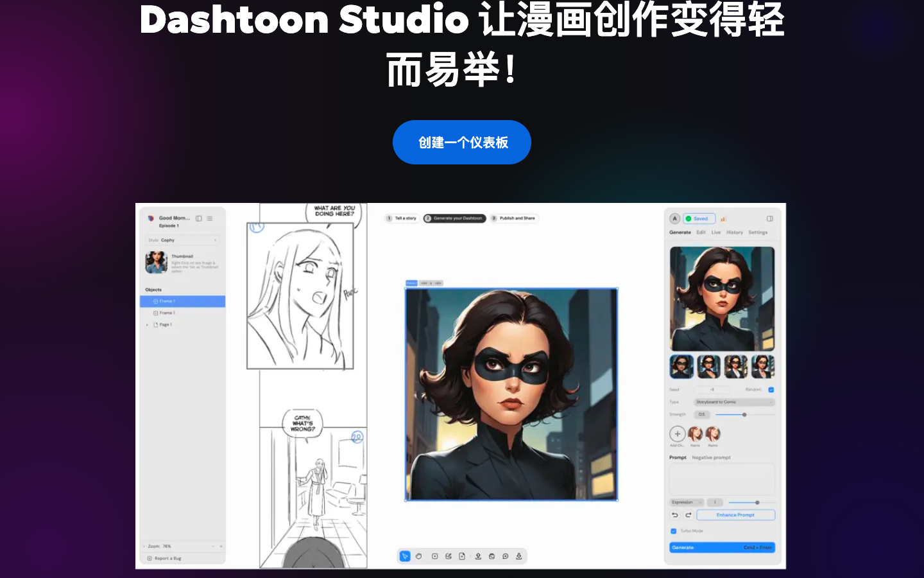Screen dimensions: 924x578
Task: Click the A avatar icon
Action: 674,218
